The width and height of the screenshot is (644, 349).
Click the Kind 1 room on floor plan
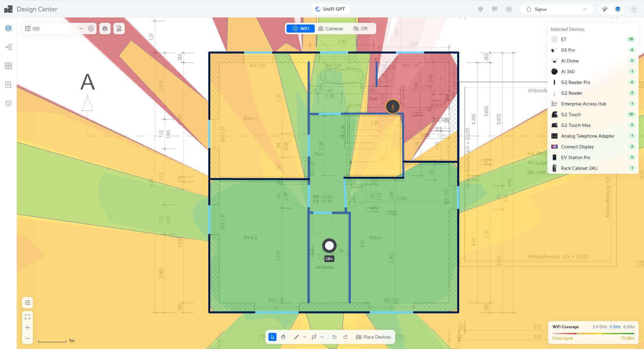click(250, 118)
